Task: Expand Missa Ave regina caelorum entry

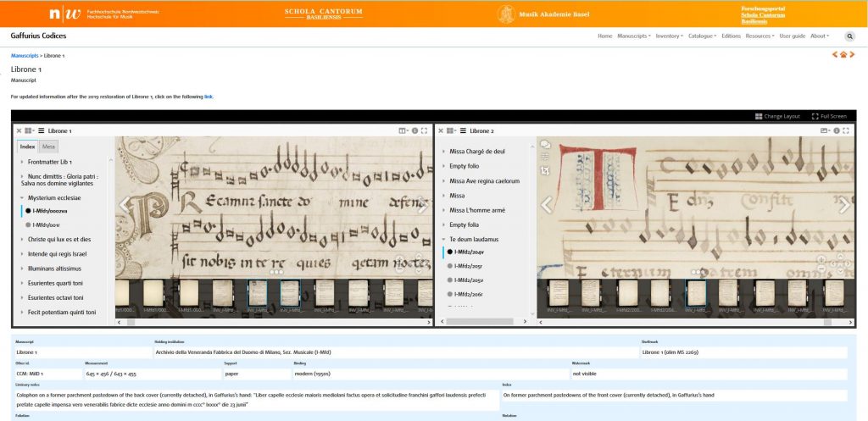Action: 483,181
